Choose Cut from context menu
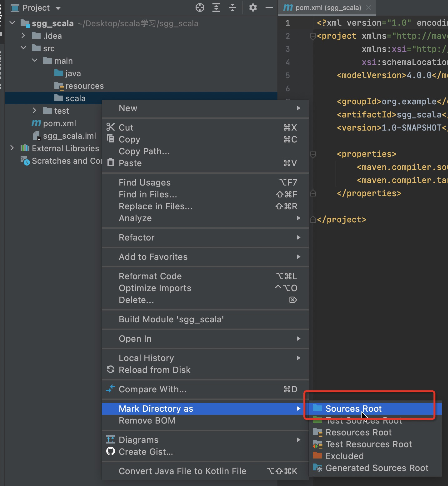Image resolution: width=448 pixels, height=486 pixels. (x=205, y=127)
